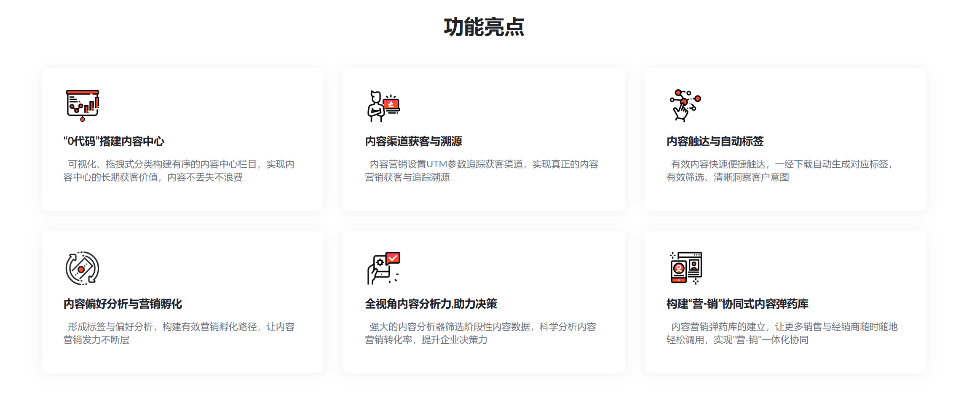Click the heading “0代码”搭建内容中心
The image size is (980, 401).
[114, 142]
